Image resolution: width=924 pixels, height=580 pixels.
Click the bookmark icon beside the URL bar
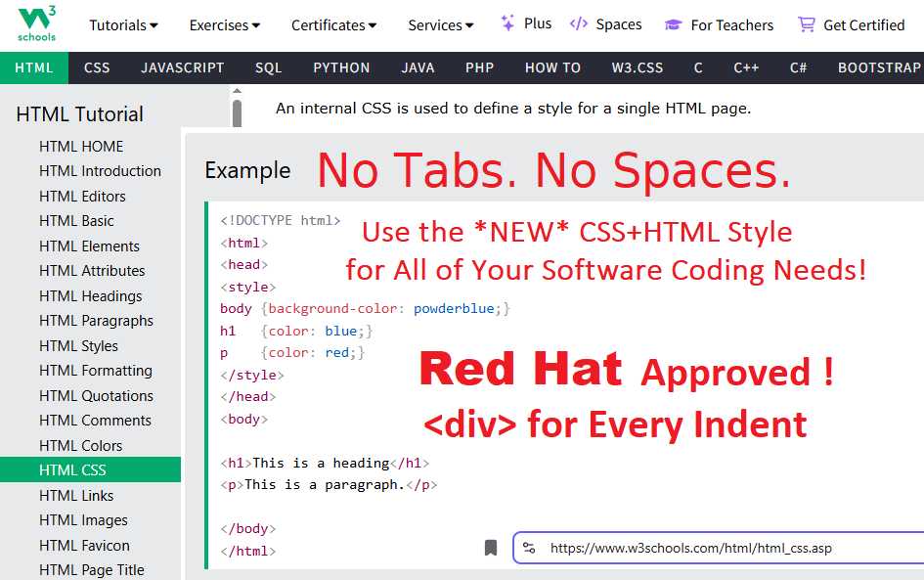(x=490, y=548)
